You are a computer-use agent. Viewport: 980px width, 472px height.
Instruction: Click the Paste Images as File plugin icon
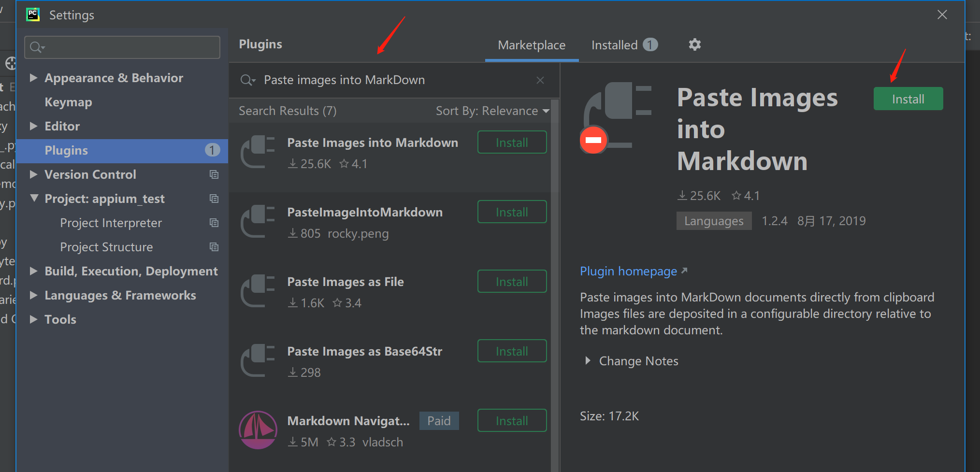258,291
